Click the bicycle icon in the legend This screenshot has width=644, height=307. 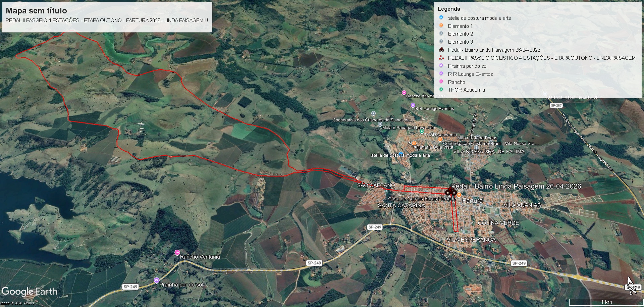441,50
